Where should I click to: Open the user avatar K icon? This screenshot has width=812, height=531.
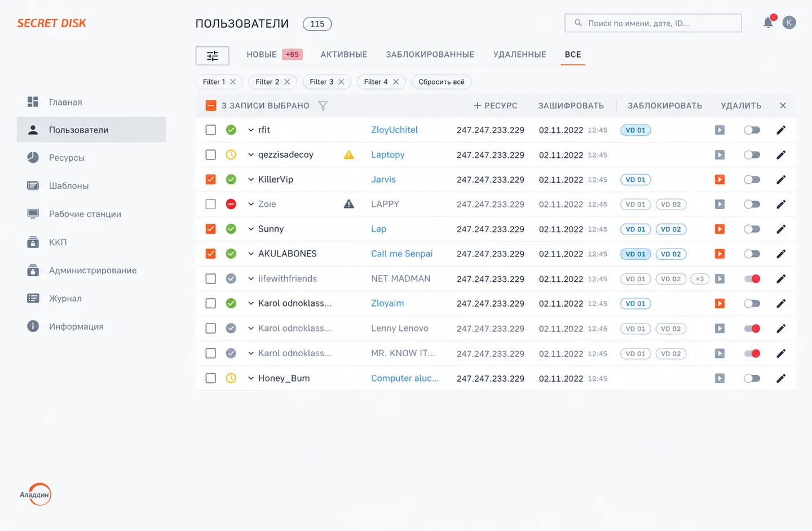pyautogui.click(x=789, y=23)
